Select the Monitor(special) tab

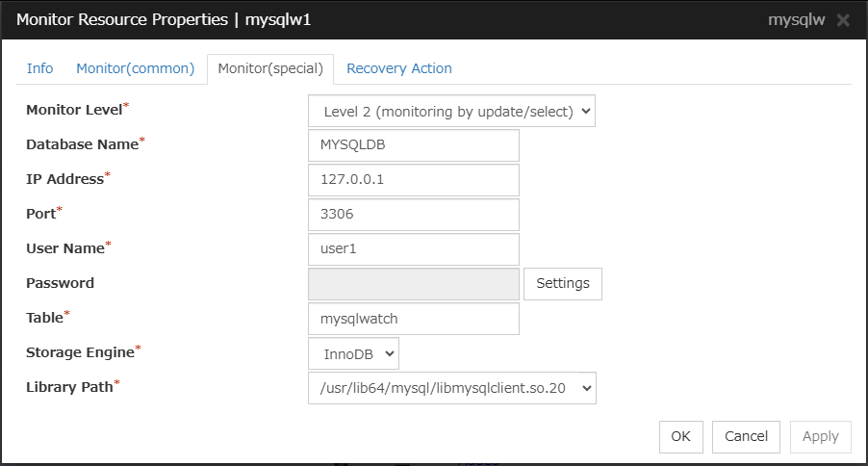270,68
